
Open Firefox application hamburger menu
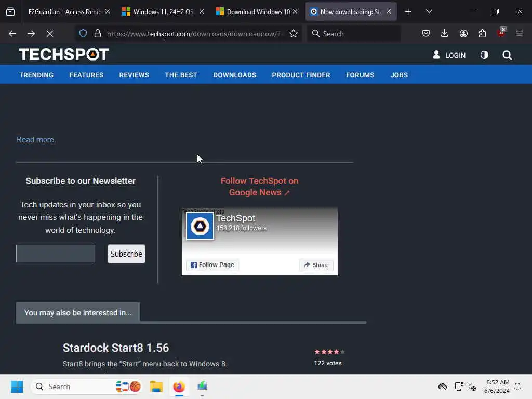(520, 33)
